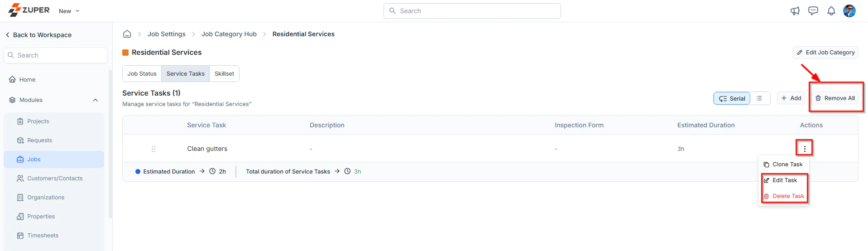Click the Estimated Duration column header

pyautogui.click(x=706, y=125)
